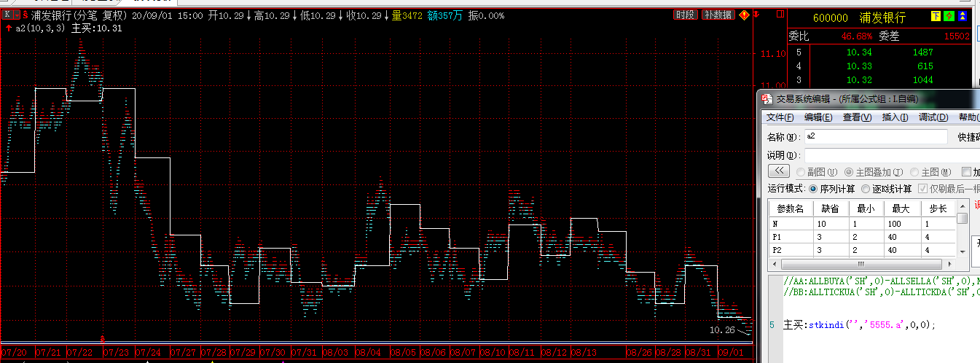Screen dimensions: 980x363
Task: Click the 最大 column header
Action: (901, 208)
